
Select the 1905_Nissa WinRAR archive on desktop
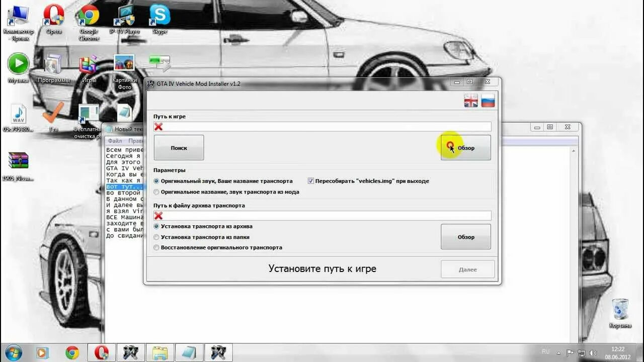tap(18, 166)
